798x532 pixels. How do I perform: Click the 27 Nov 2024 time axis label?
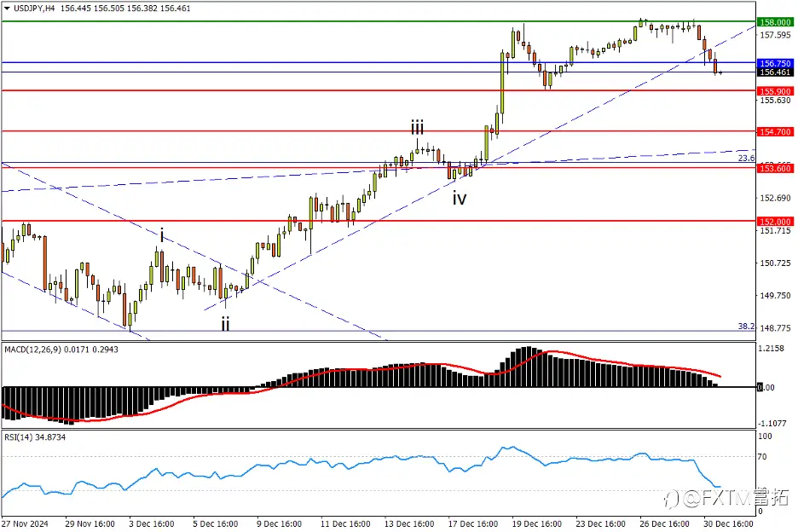click(x=25, y=523)
